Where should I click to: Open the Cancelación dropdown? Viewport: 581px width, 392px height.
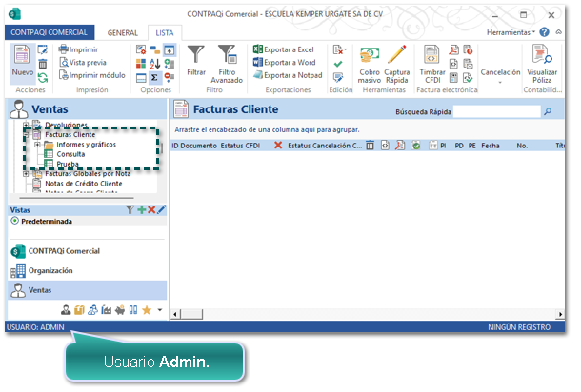[x=500, y=75]
